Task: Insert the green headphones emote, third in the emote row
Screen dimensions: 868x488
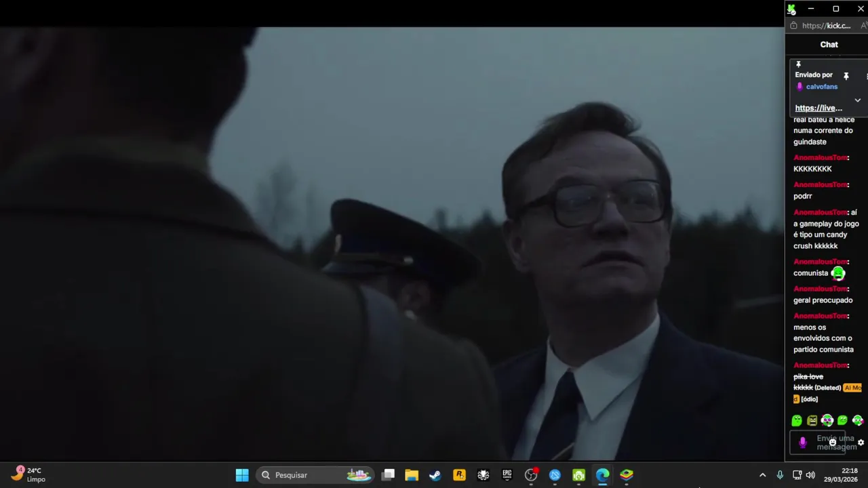Action: pos(827,421)
